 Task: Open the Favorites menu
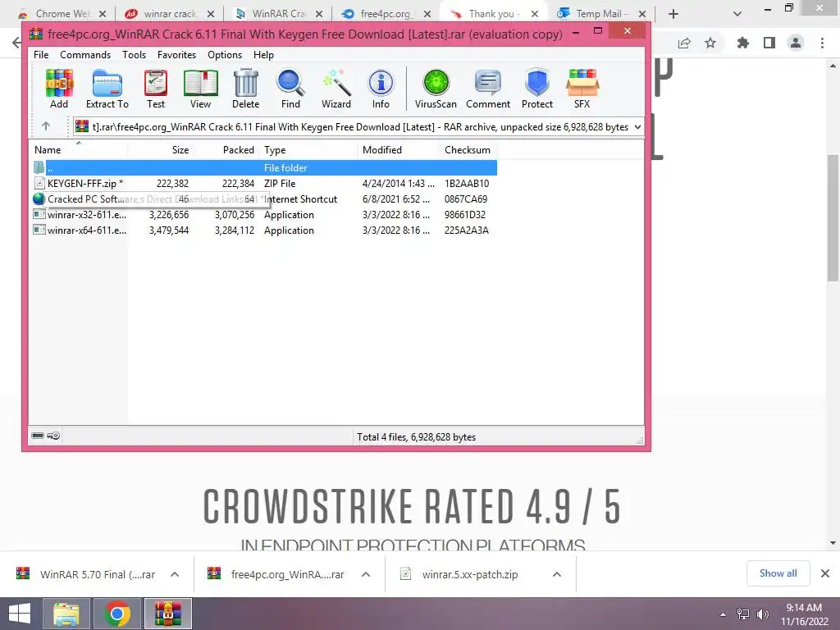[x=177, y=55]
